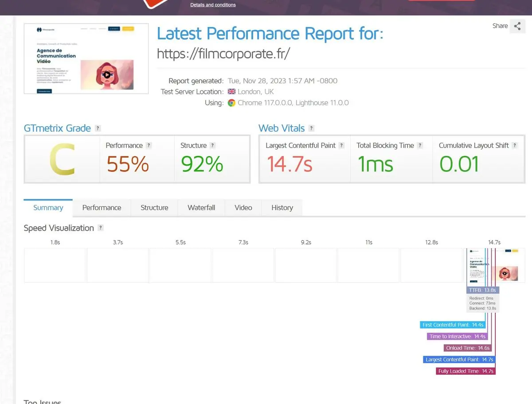
Task: Select the First Contentful Paint marker
Action: click(x=453, y=325)
